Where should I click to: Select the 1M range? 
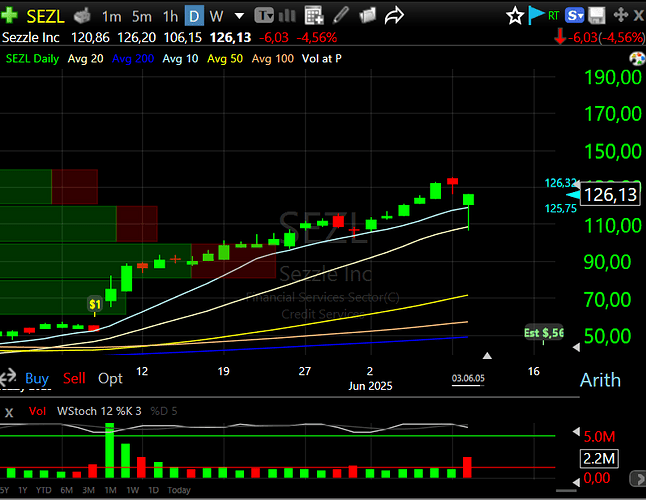[110, 490]
